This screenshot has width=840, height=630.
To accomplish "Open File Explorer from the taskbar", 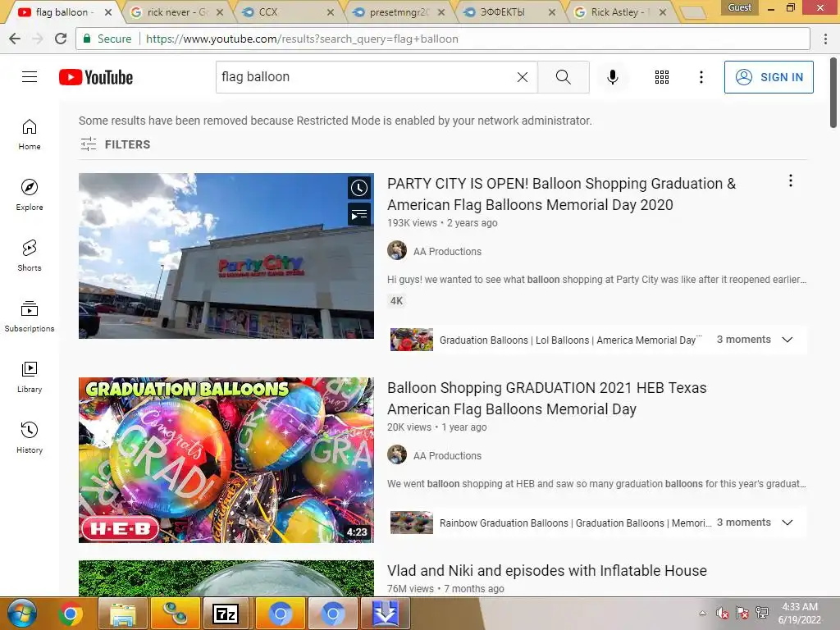I will click(x=123, y=614).
